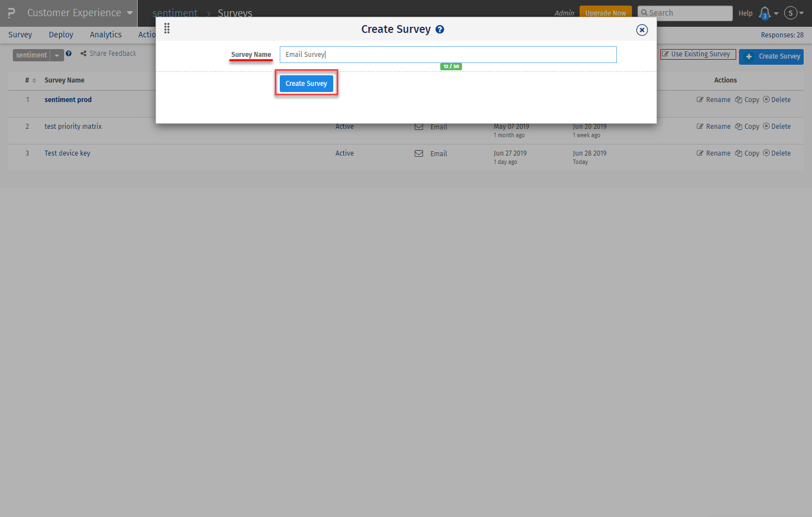Viewport: 812px width, 517px height.
Task: Click the Upgrade Now button
Action: pos(605,13)
